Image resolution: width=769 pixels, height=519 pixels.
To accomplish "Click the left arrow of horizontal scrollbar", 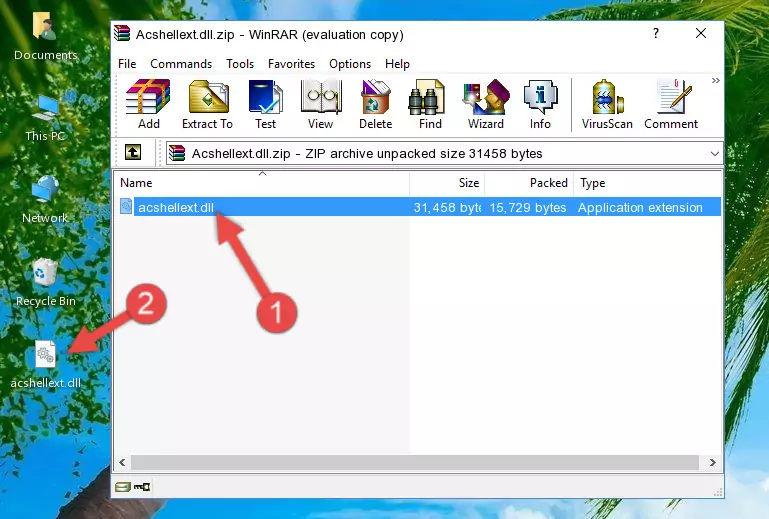I will click(x=122, y=462).
